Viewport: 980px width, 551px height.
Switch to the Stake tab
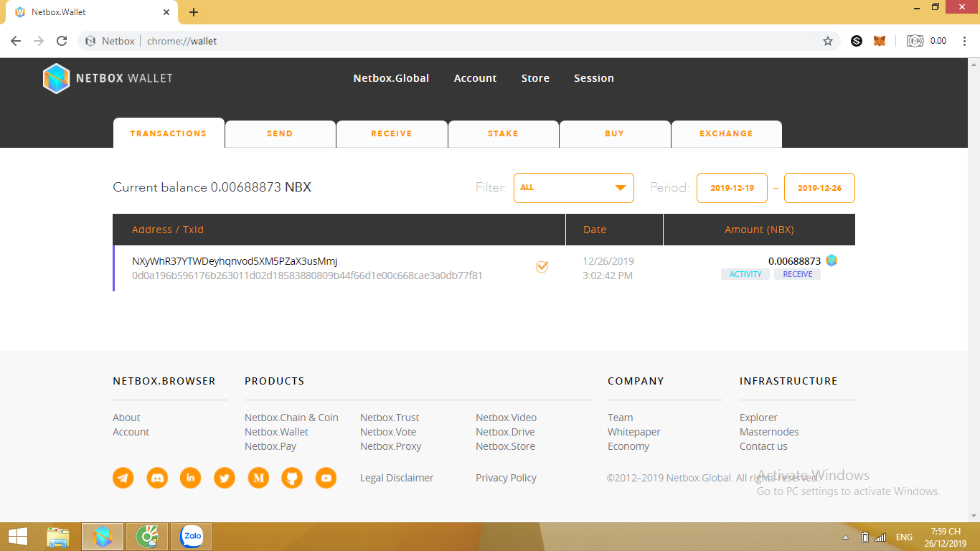tap(503, 134)
